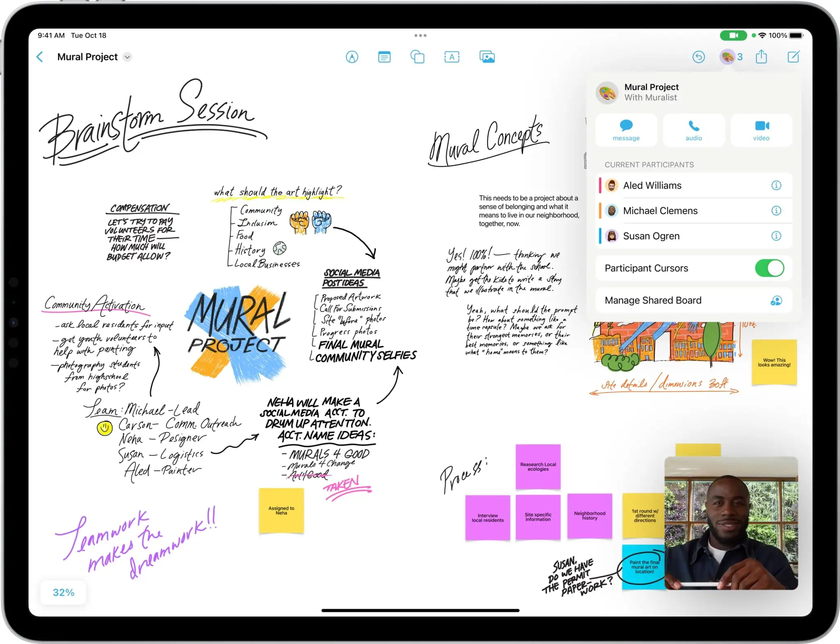
Task: Click the share button icon
Action: [x=762, y=57]
